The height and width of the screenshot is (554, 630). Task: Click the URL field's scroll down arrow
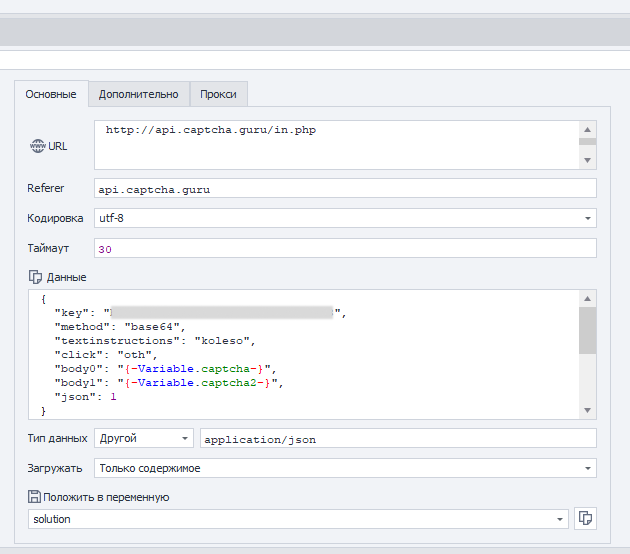(588, 161)
